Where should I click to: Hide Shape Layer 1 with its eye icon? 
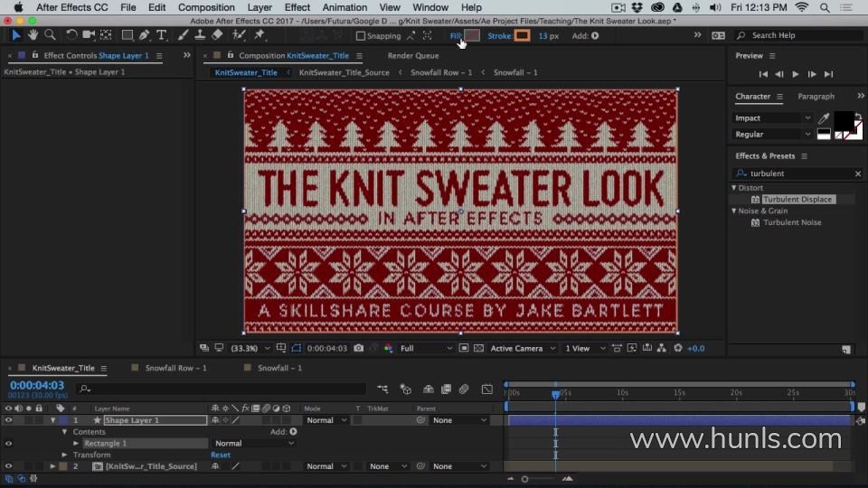[8, 420]
